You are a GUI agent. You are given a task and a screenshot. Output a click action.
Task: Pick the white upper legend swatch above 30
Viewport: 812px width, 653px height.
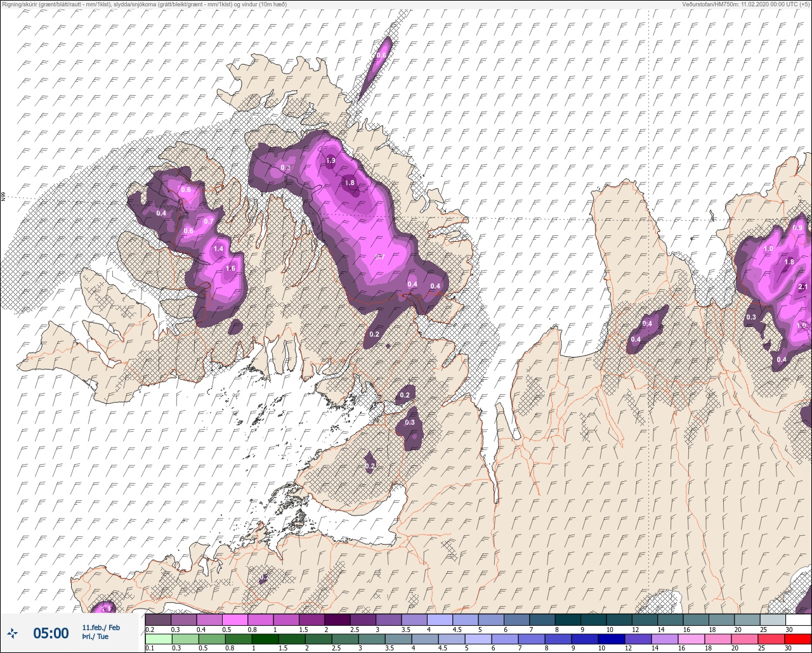[798, 619]
